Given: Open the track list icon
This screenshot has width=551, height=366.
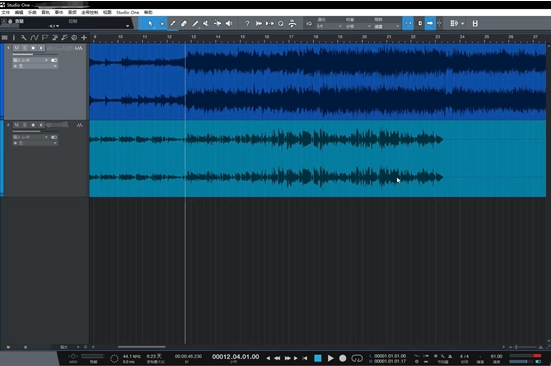Looking at the screenshot, I should click(x=5, y=38).
